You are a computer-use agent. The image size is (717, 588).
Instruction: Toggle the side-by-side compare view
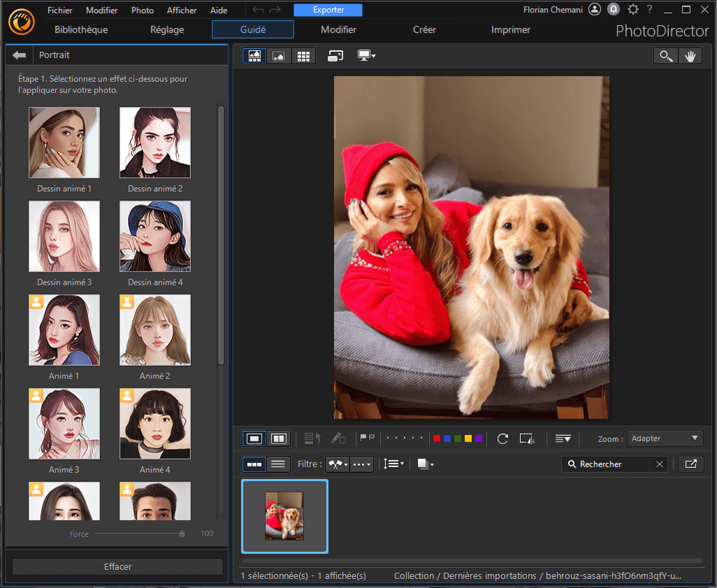[278, 439]
